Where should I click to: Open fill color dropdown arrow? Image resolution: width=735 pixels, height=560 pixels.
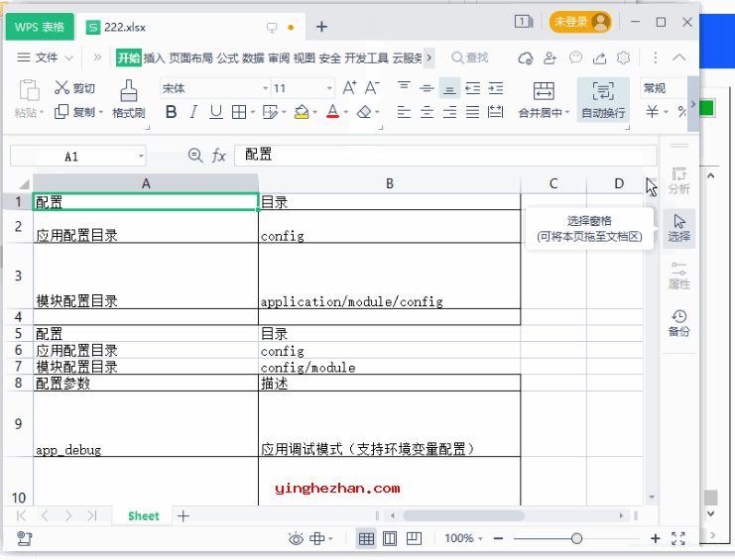(x=315, y=112)
